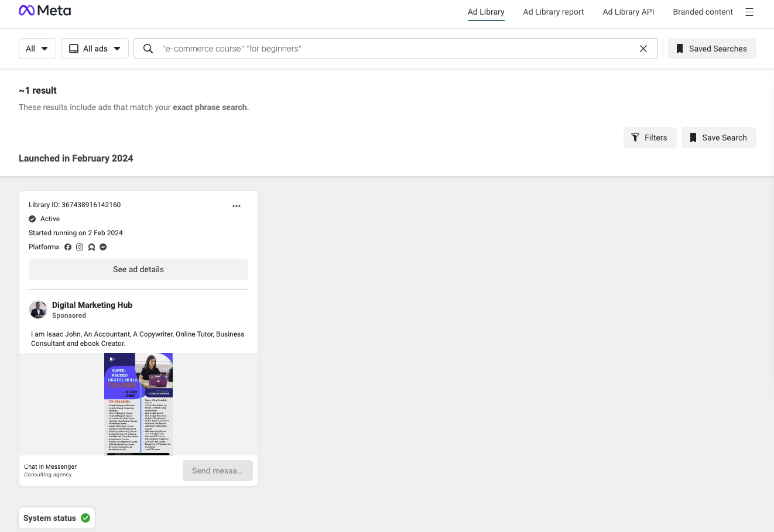Check the System status indicator
The height and width of the screenshot is (532, 774).
point(56,517)
